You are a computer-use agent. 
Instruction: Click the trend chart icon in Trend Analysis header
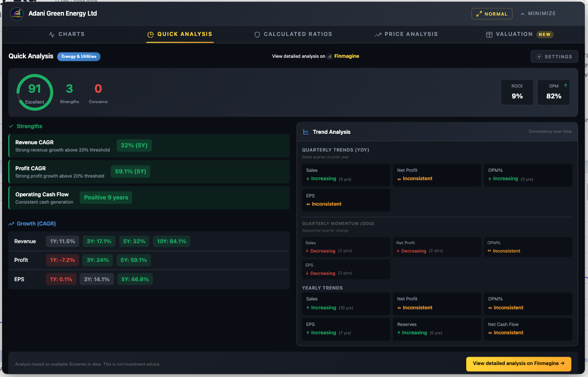pyautogui.click(x=306, y=132)
